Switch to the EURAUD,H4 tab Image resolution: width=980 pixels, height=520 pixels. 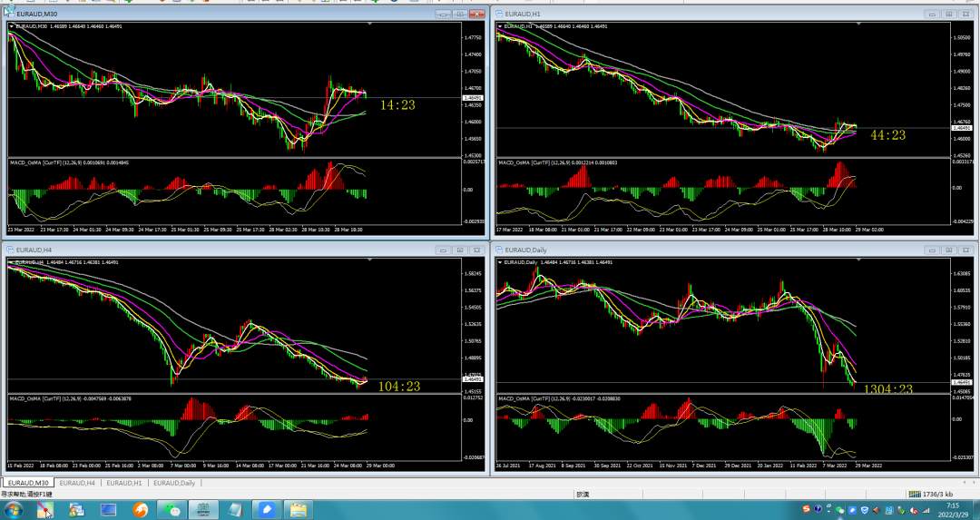click(77, 483)
